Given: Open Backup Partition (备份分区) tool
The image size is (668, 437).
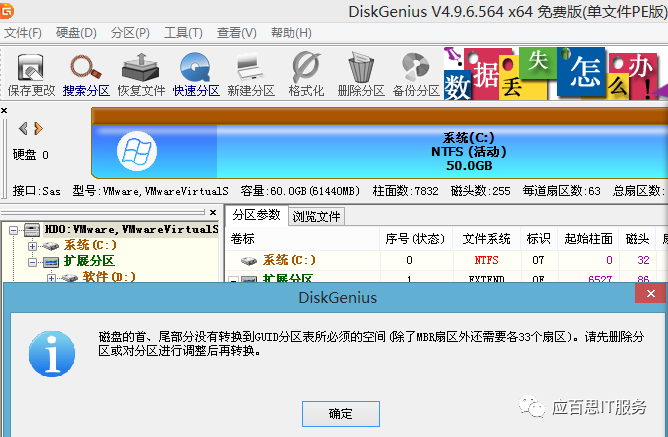Looking at the screenshot, I should tap(416, 75).
